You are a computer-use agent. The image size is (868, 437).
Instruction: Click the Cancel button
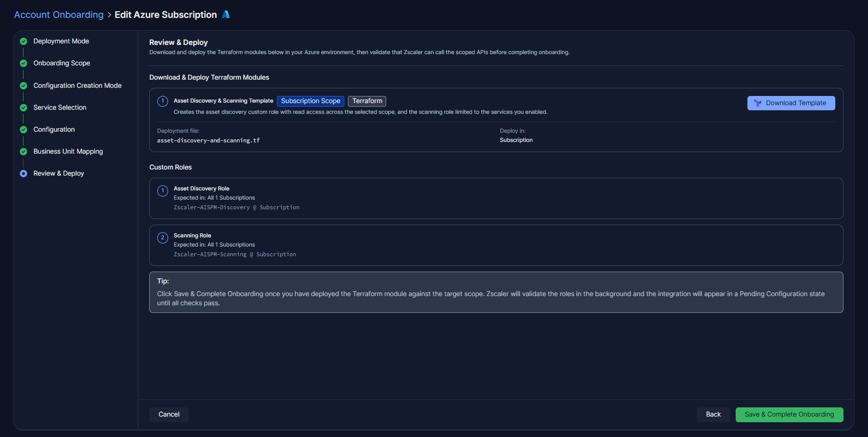[x=169, y=415]
